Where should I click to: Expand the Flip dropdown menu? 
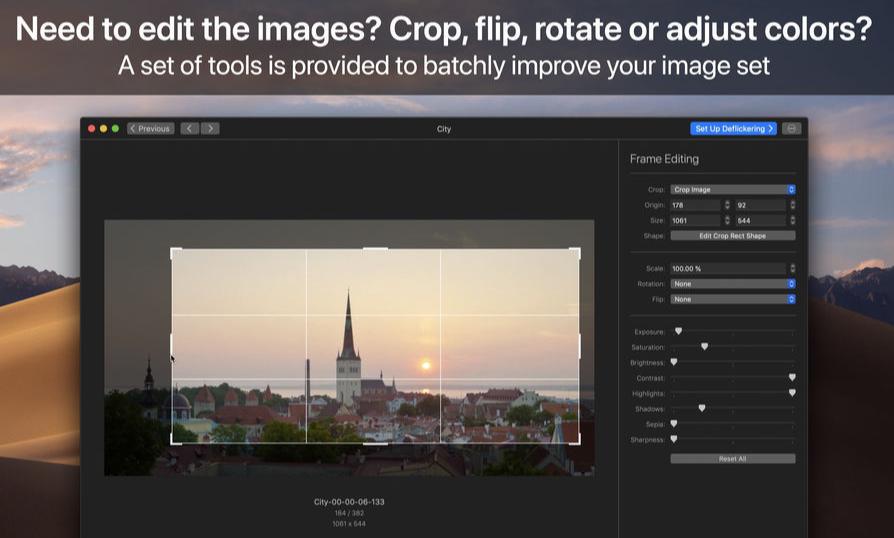pyautogui.click(x=732, y=299)
